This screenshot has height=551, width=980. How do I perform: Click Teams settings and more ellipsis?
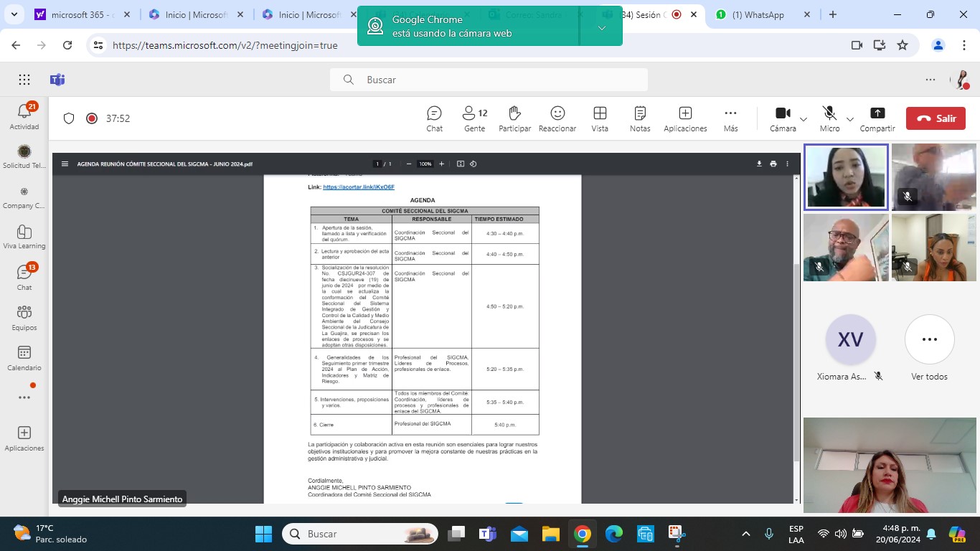[x=930, y=80]
